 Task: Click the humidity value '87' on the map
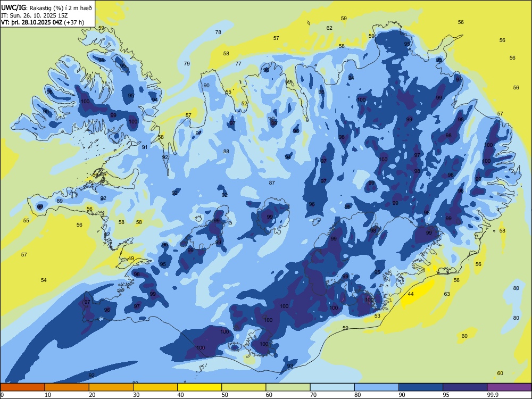(x=272, y=182)
